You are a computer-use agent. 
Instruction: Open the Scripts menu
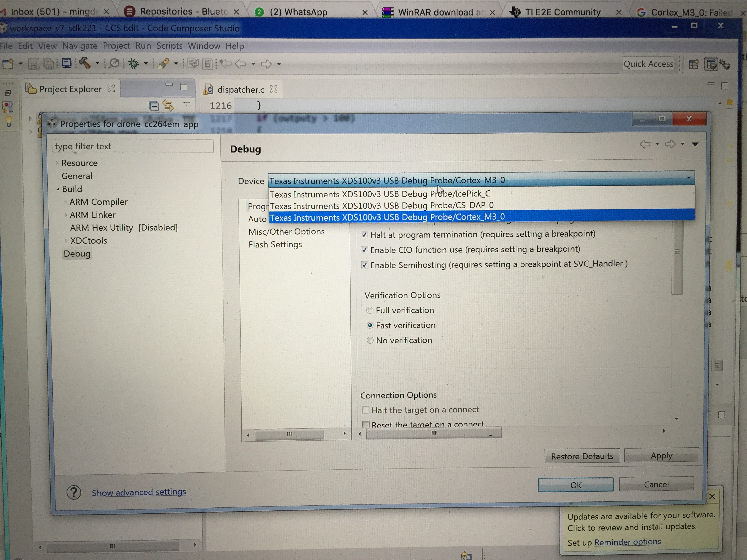pos(169,46)
